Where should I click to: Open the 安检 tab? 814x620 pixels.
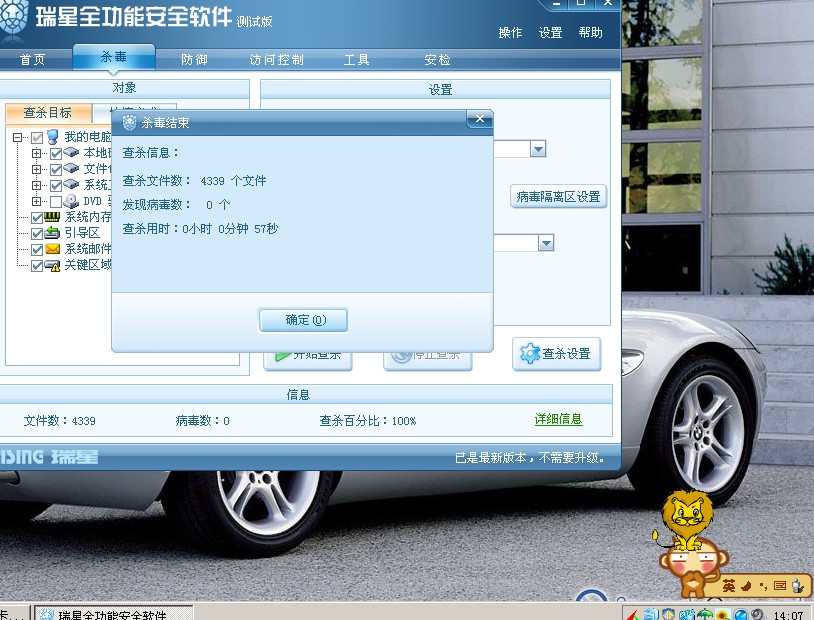point(437,60)
